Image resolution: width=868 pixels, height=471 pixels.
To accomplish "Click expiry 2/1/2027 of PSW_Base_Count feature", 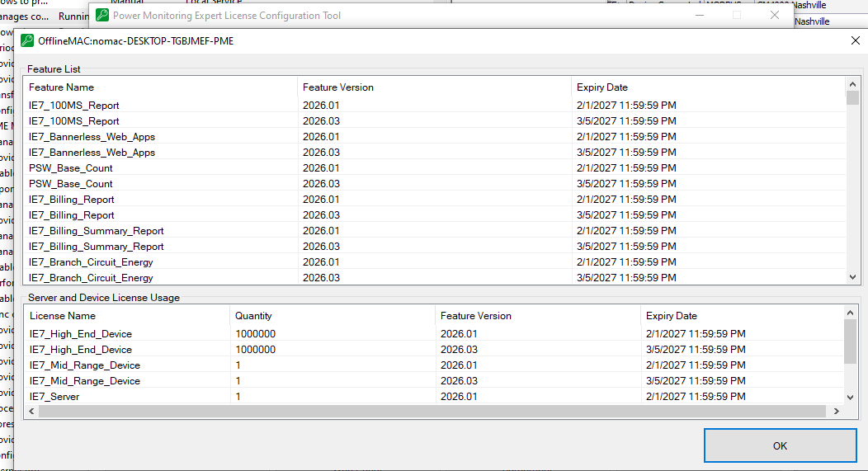I will click(x=626, y=167).
